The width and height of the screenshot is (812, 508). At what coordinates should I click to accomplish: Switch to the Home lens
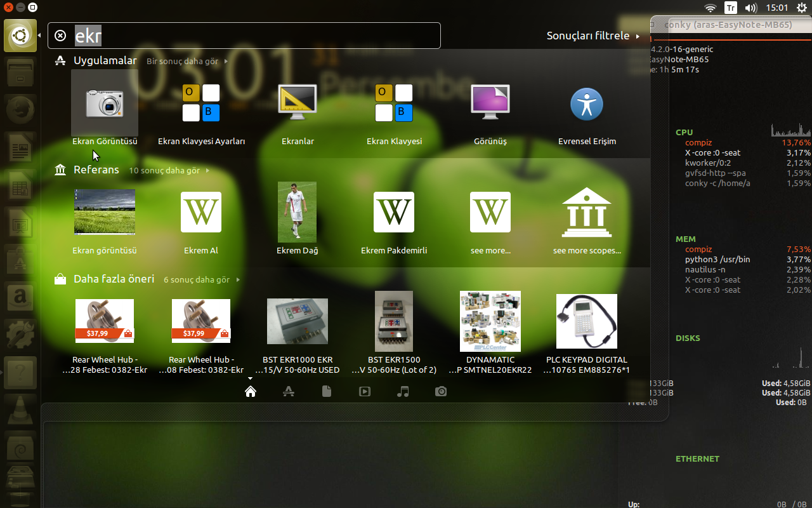pos(251,391)
